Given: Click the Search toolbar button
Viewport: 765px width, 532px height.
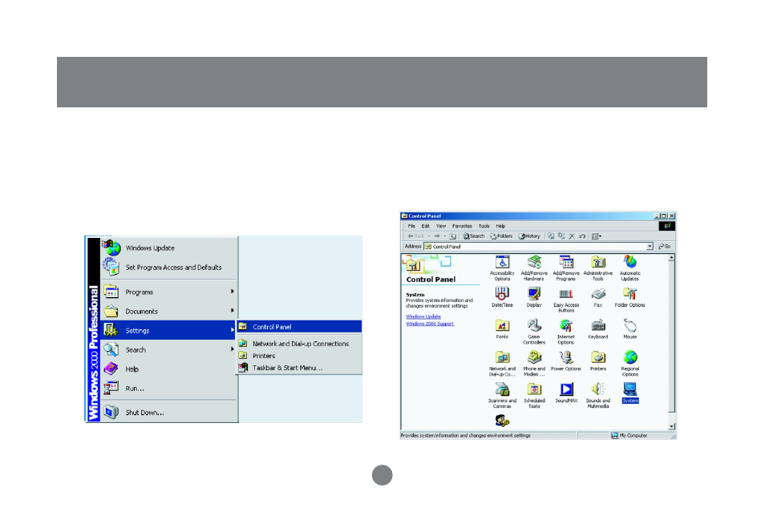Looking at the screenshot, I should (x=473, y=236).
